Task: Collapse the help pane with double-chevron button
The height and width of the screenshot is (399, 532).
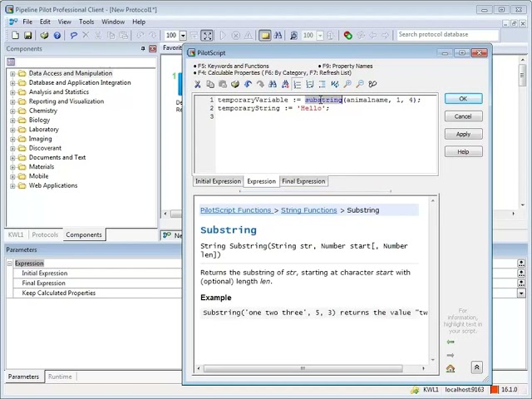Action: (x=476, y=367)
